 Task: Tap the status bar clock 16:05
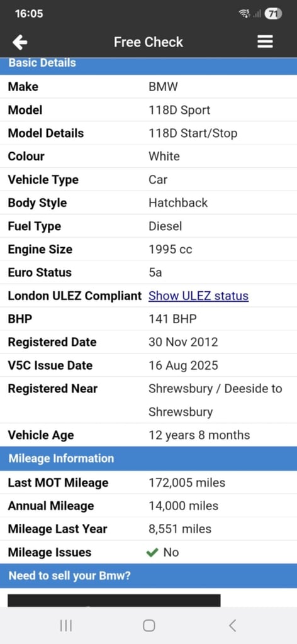(x=29, y=14)
